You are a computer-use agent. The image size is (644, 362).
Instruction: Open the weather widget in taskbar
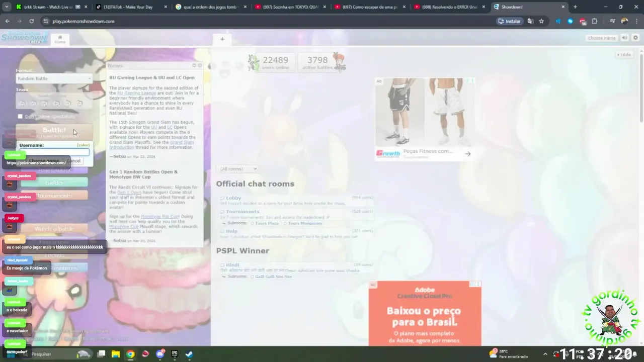click(509, 354)
